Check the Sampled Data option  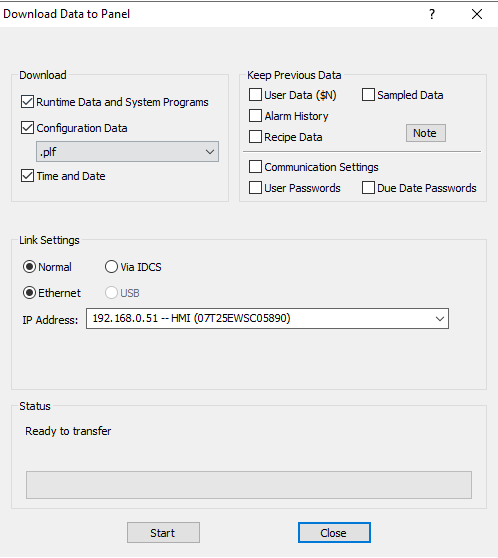(368, 95)
